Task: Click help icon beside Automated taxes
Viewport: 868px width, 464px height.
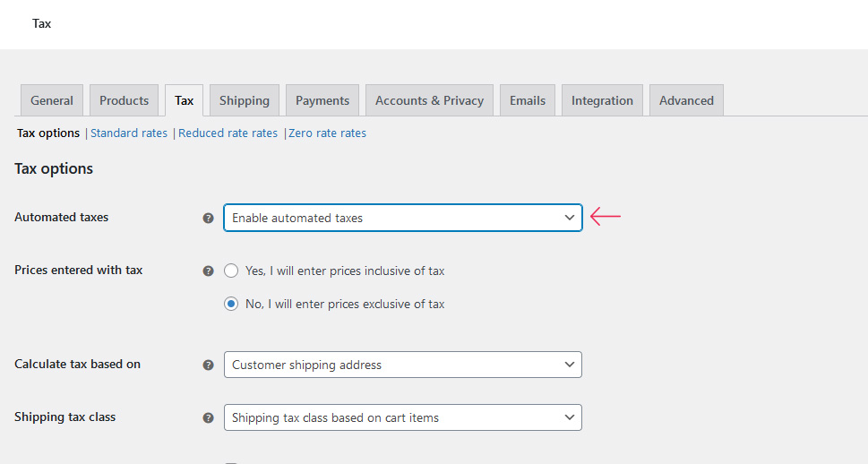Action: coord(208,218)
